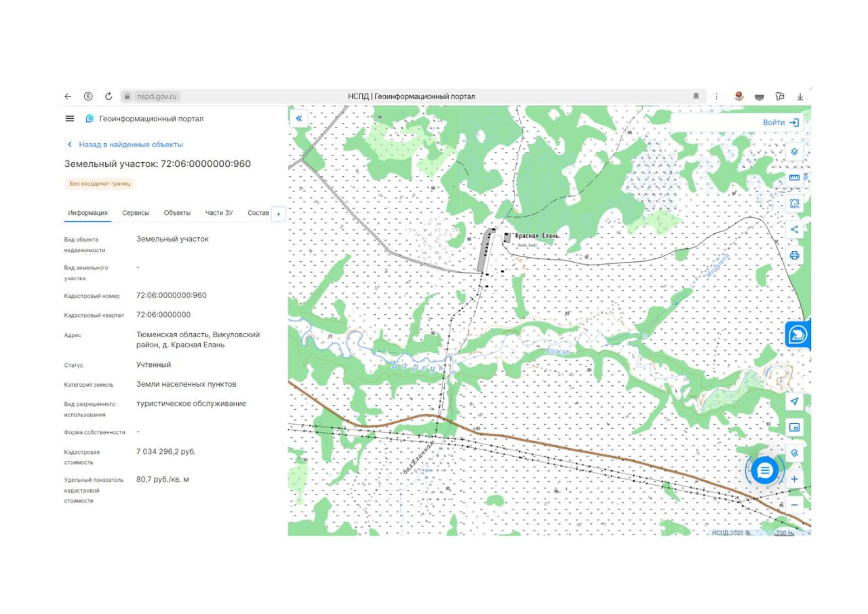
Task: Click the search-on-map target icon
Action: pos(795,453)
